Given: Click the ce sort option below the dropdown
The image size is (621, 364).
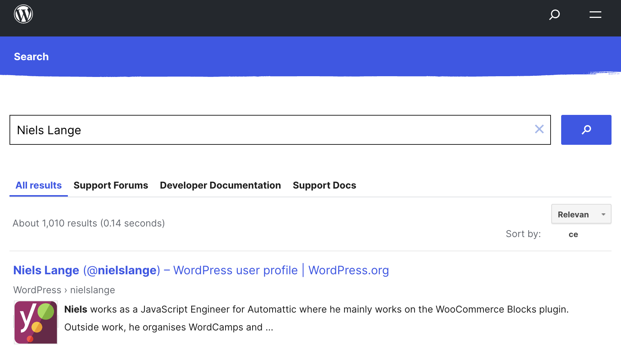Looking at the screenshot, I should [x=573, y=234].
